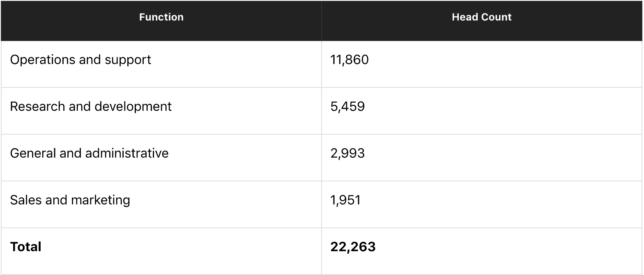Select the Operations and support cell

click(x=161, y=64)
